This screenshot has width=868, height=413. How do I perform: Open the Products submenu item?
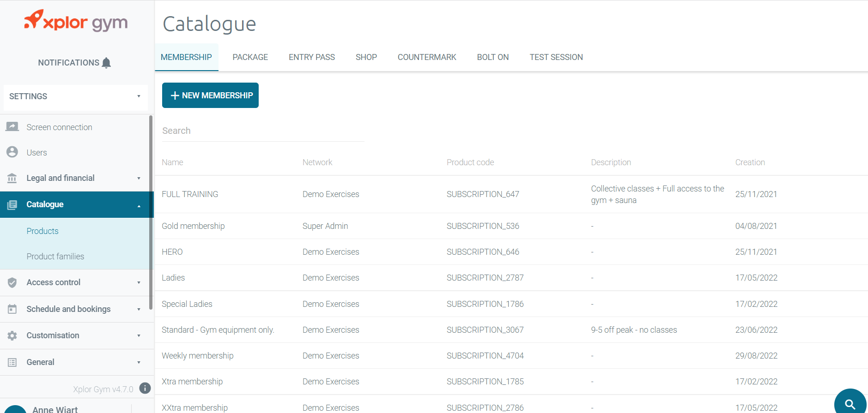[x=42, y=231]
